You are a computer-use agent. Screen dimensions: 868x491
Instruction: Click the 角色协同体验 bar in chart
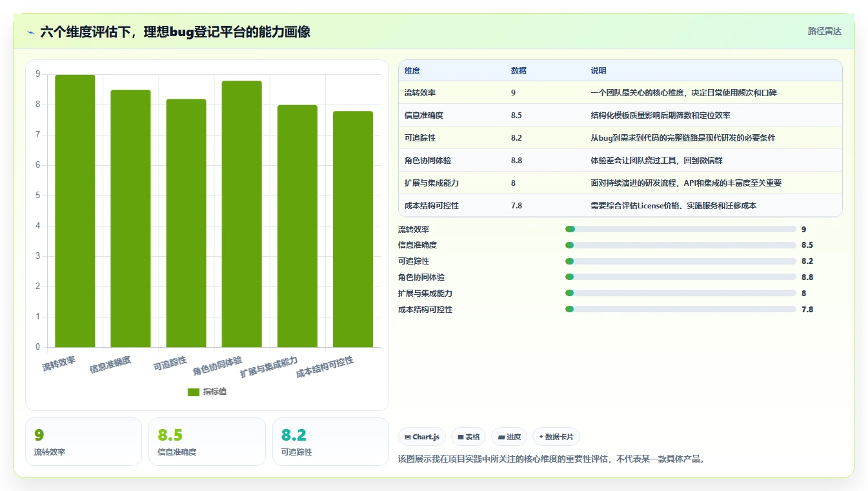(x=242, y=214)
